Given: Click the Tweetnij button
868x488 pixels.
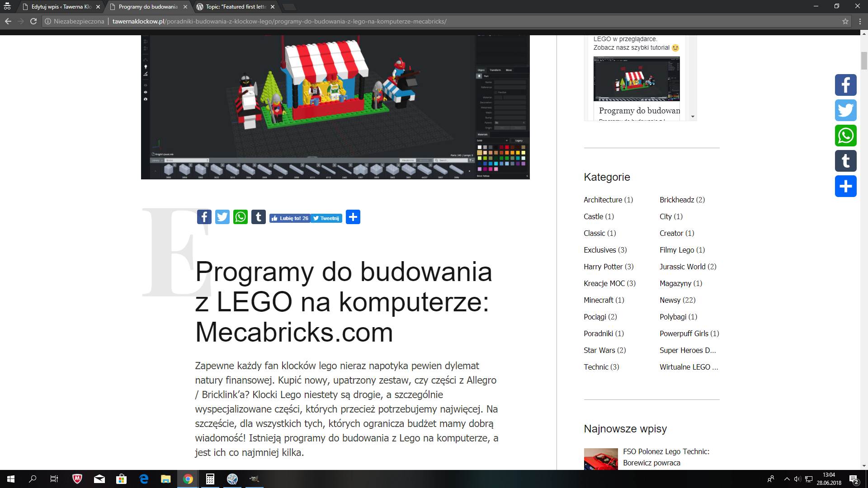Looking at the screenshot, I should tap(326, 218).
